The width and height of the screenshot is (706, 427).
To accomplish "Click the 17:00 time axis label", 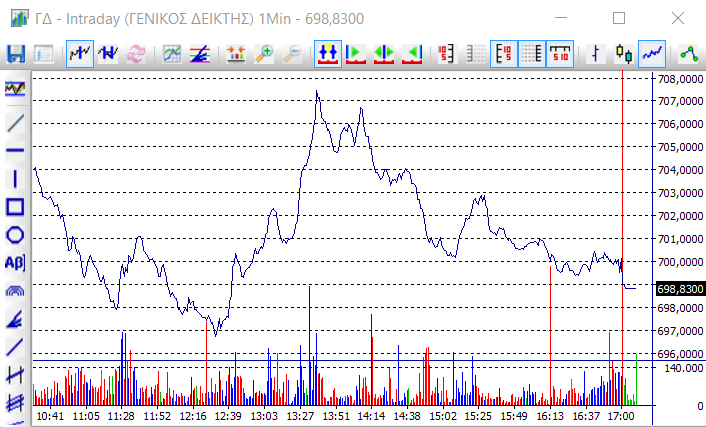I will pyautogui.click(x=621, y=416).
